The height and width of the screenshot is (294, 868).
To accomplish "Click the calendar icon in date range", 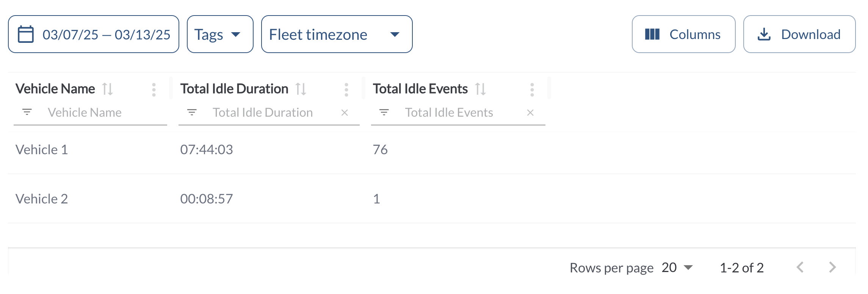I will [x=26, y=34].
